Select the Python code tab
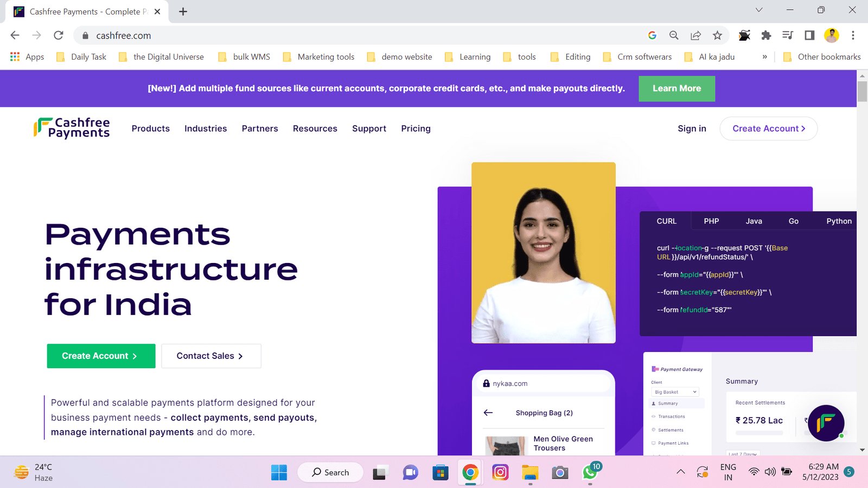This screenshot has width=868, height=488. coord(839,221)
